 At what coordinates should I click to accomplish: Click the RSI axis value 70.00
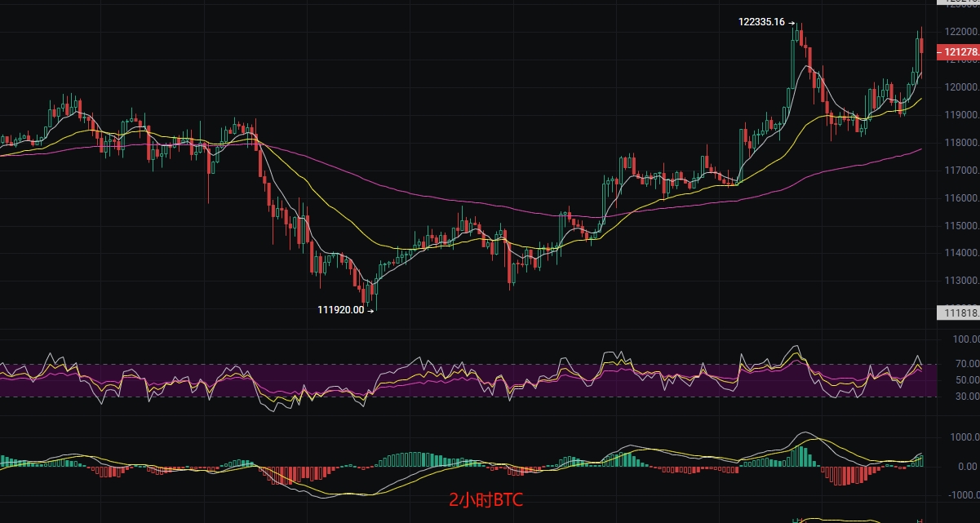pos(968,364)
